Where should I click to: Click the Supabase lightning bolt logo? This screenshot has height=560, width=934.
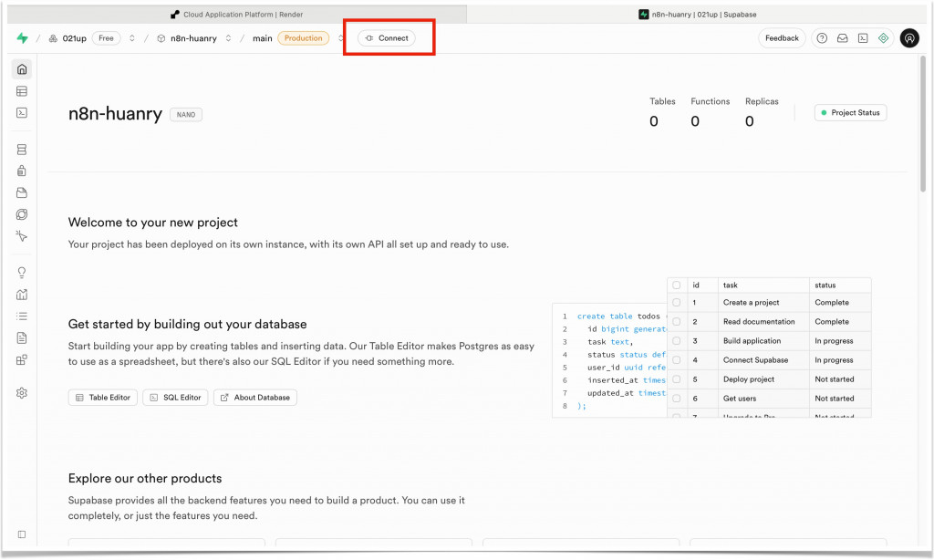tap(22, 38)
